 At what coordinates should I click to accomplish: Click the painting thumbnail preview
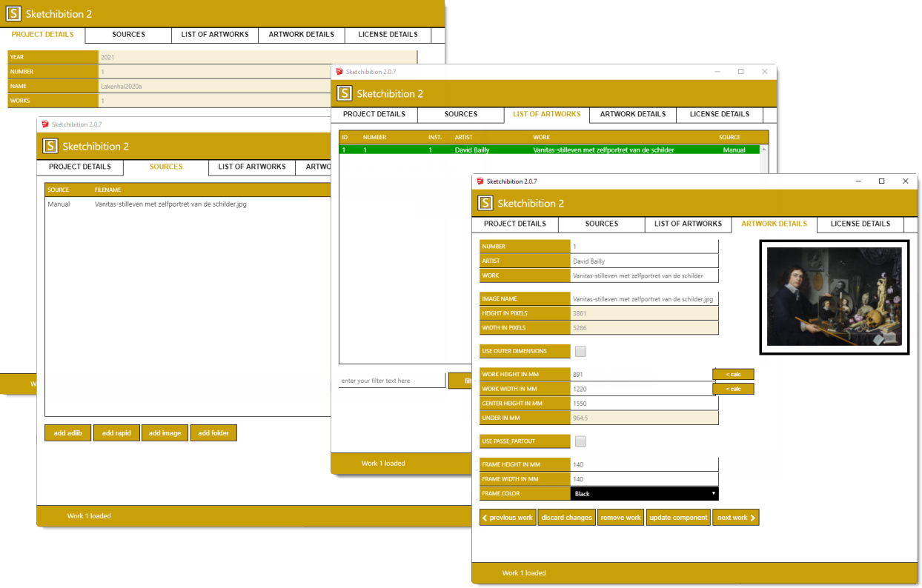[x=834, y=296]
